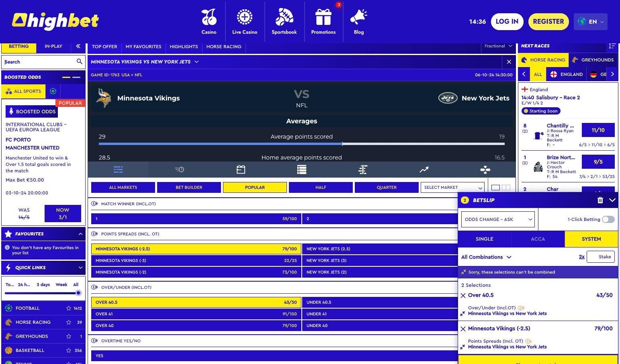Viewport: 620px width, 364px height.
Task: Select the football boosted odds icon
Action: pyautogui.click(x=53, y=91)
